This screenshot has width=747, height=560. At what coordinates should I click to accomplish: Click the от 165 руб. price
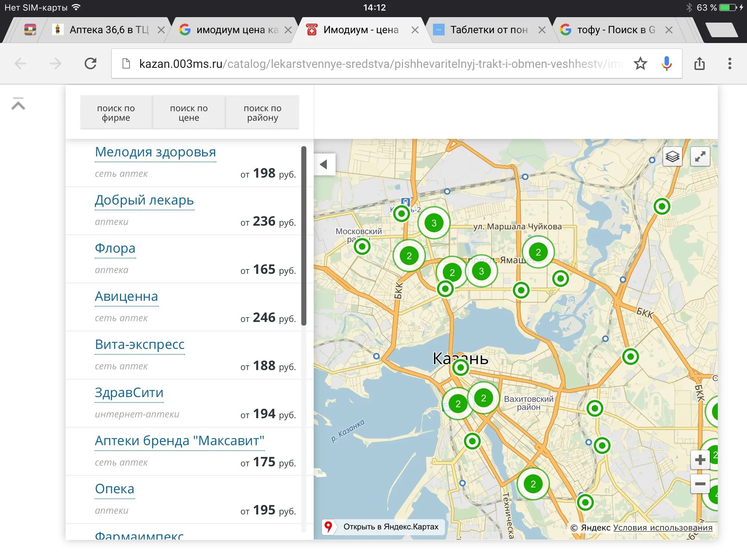268,269
